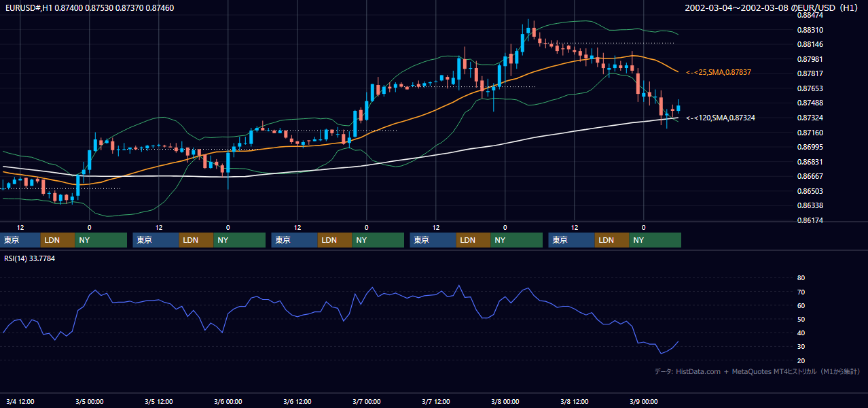Select the 3/6 12:00 time axis label
The height and width of the screenshot is (408, 868).
(x=297, y=401)
